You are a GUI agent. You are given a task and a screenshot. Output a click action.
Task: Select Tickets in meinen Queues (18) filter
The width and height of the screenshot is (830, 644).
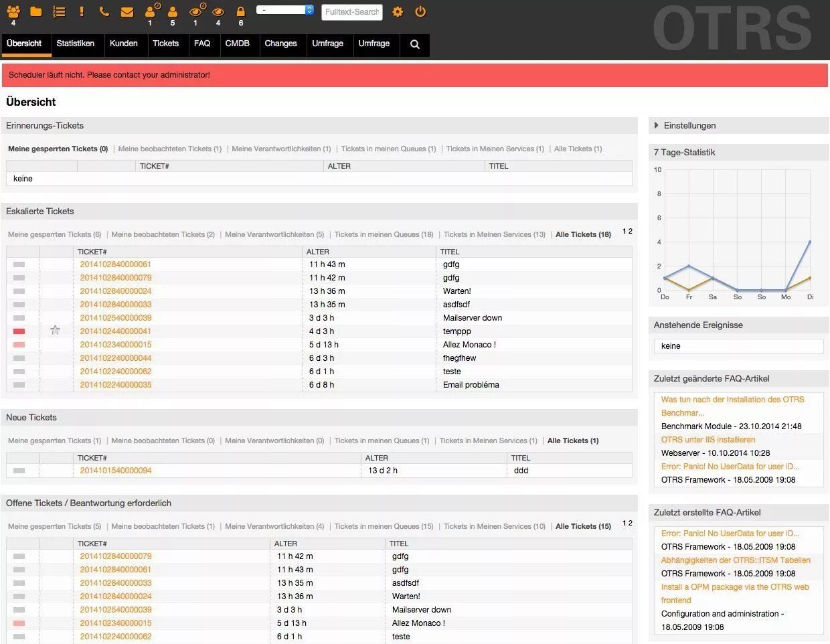384,234
